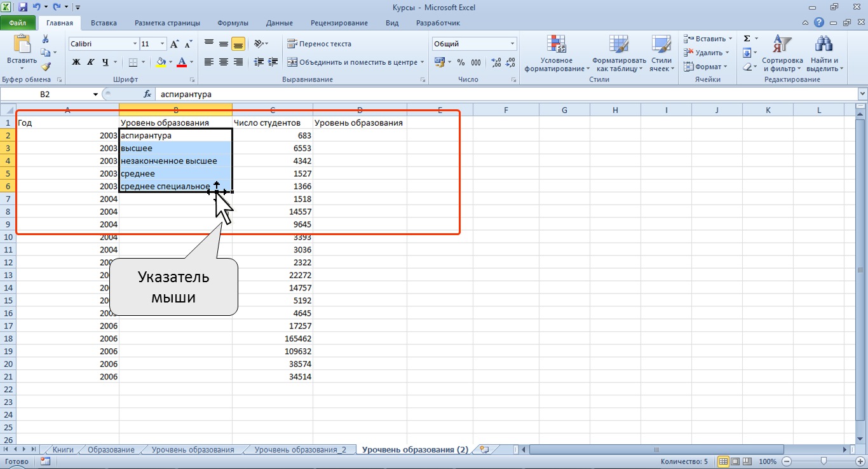
Task: Open the font size dropdown
Action: pos(163,44)
